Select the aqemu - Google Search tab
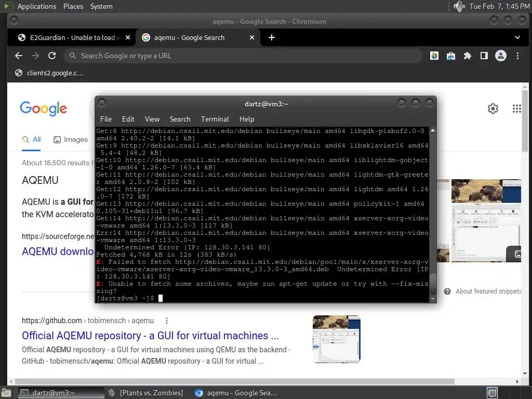The image size is (532, 399). pos(198,37)
